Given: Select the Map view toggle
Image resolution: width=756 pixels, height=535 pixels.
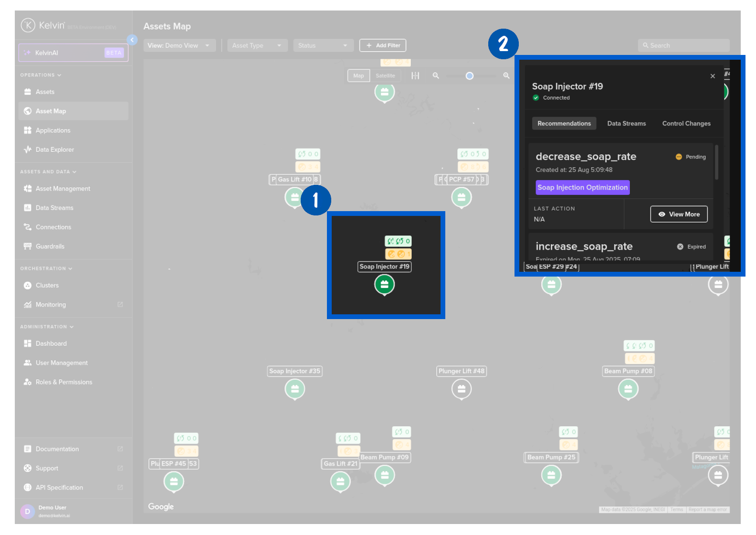Looking at the screenshot, I should 358,75.
